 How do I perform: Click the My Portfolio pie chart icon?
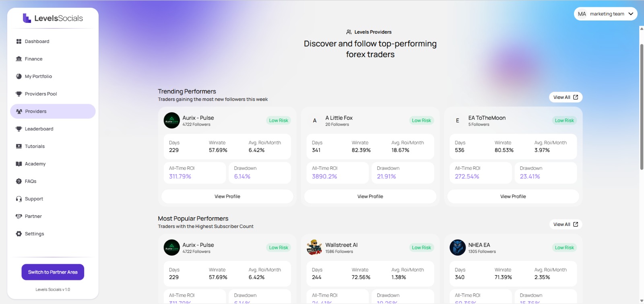coord(19,76)
